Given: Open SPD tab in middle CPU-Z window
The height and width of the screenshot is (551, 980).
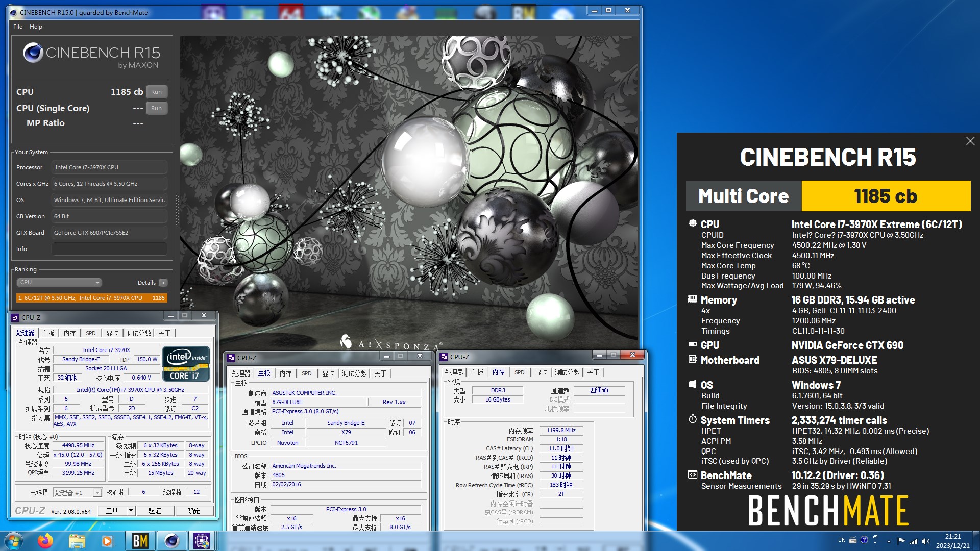Looking at the screenshot, I should point(307,373).
